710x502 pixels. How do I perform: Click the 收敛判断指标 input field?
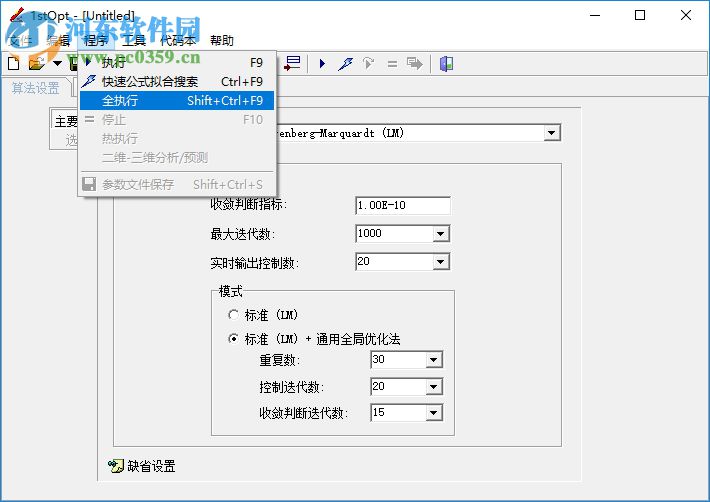coord(403,206)
